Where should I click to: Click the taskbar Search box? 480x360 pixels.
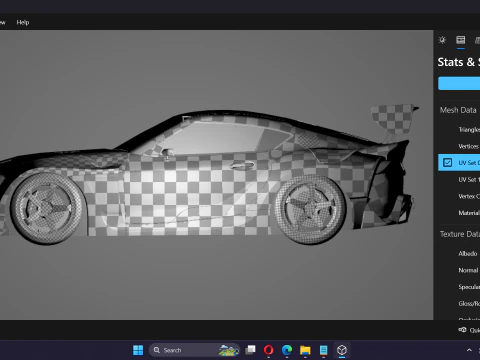[194, 350]
